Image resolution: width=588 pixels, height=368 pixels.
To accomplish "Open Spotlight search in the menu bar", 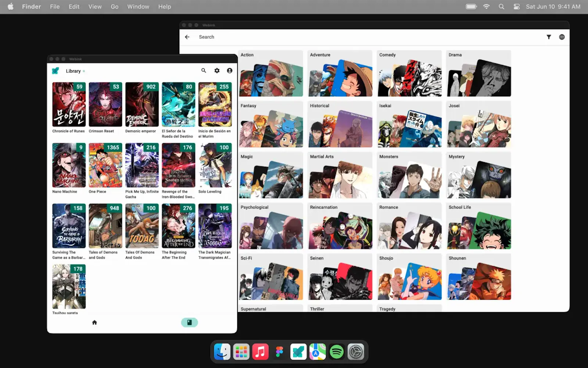I will (x=501, y=7).
